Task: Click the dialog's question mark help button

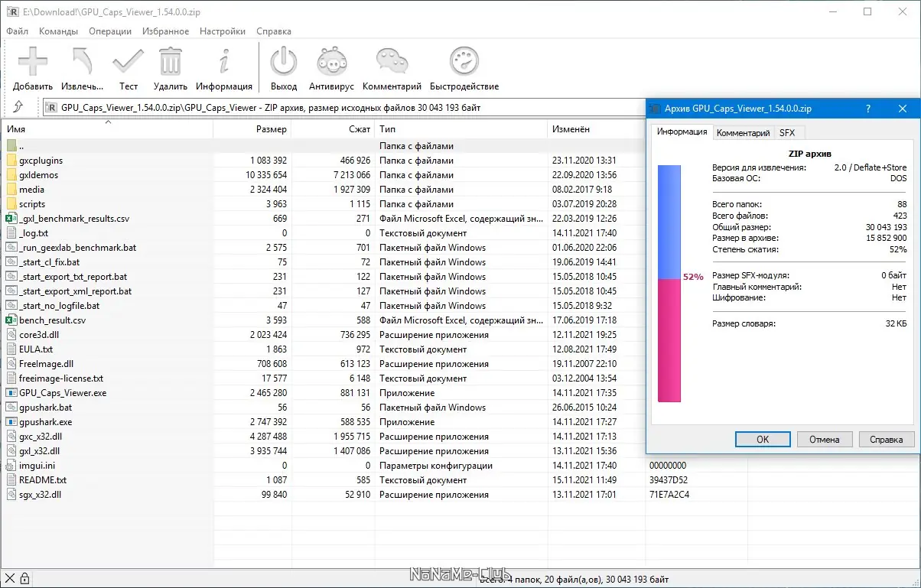Action: tap(867, 109)
